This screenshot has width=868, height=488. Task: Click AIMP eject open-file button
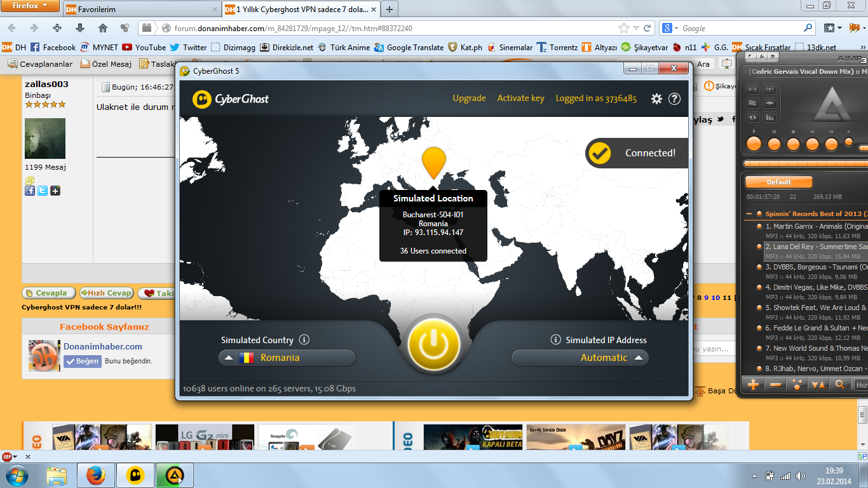point(848,142)
